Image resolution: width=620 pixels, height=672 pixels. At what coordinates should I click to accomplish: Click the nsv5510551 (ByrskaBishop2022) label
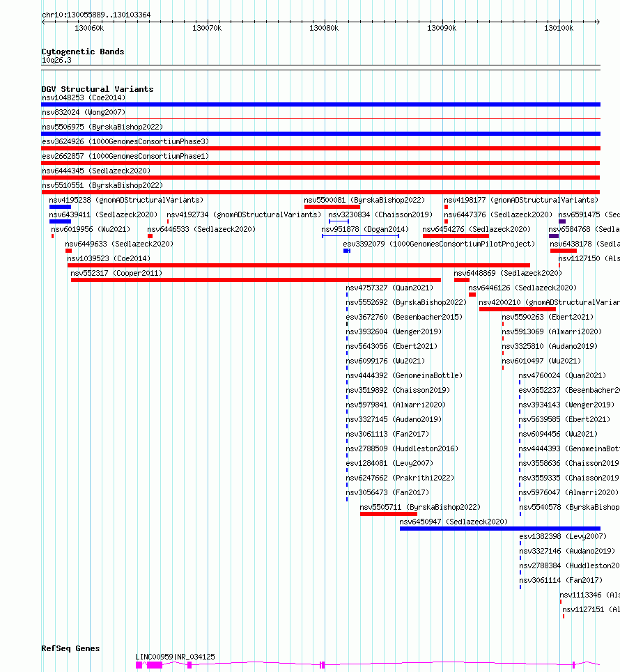102,185
